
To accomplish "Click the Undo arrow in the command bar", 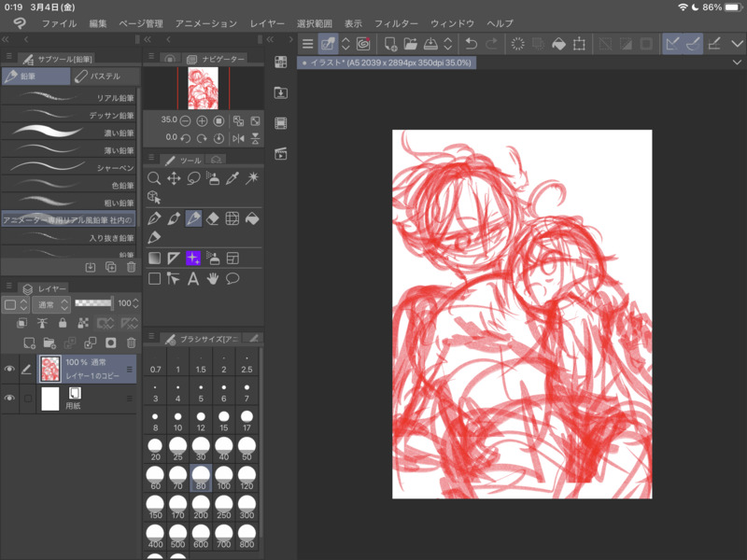I will click(x=472, y=44).
